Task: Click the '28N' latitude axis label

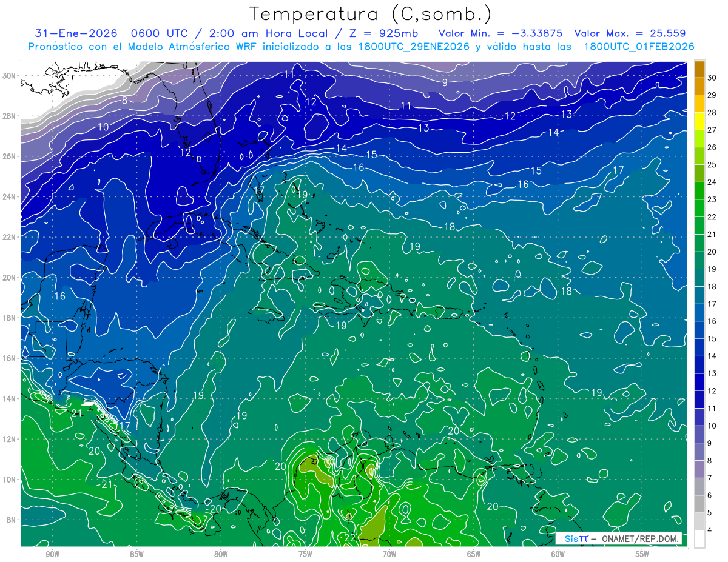Action: (9, 116)
